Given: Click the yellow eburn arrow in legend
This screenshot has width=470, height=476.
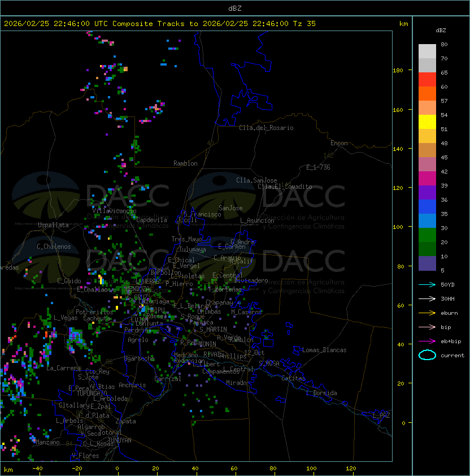Looking at the screenshot, I should tap(427, 313).
